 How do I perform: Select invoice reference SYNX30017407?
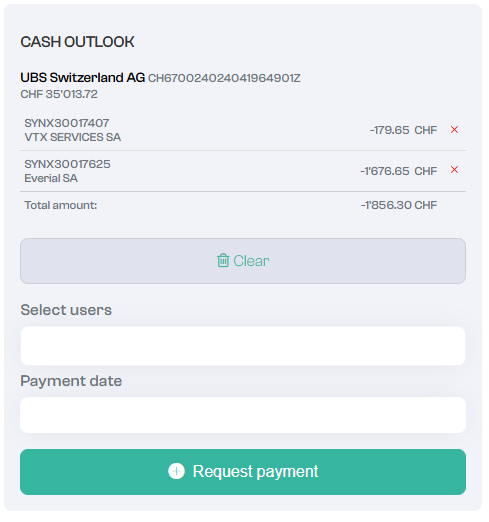[67, 123]
